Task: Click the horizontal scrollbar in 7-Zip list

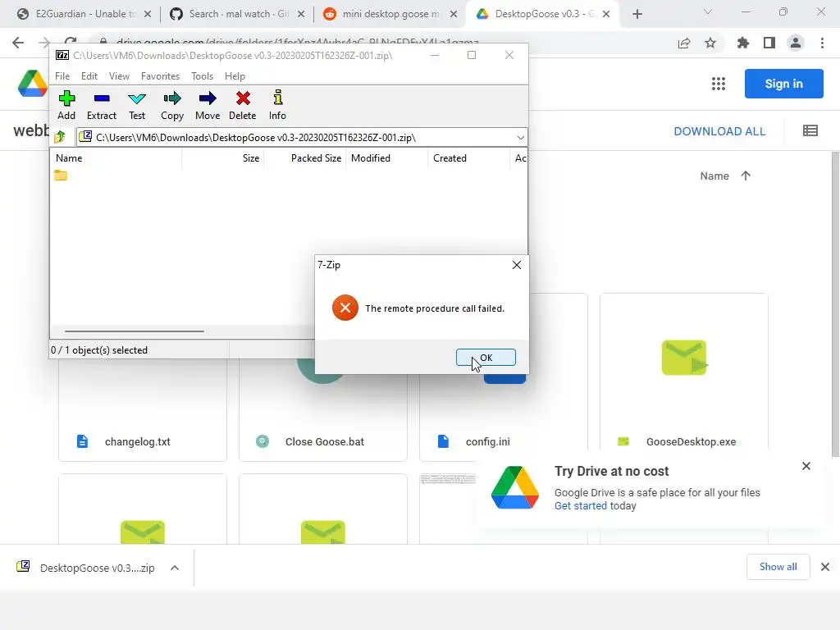Action: point(134,331)
